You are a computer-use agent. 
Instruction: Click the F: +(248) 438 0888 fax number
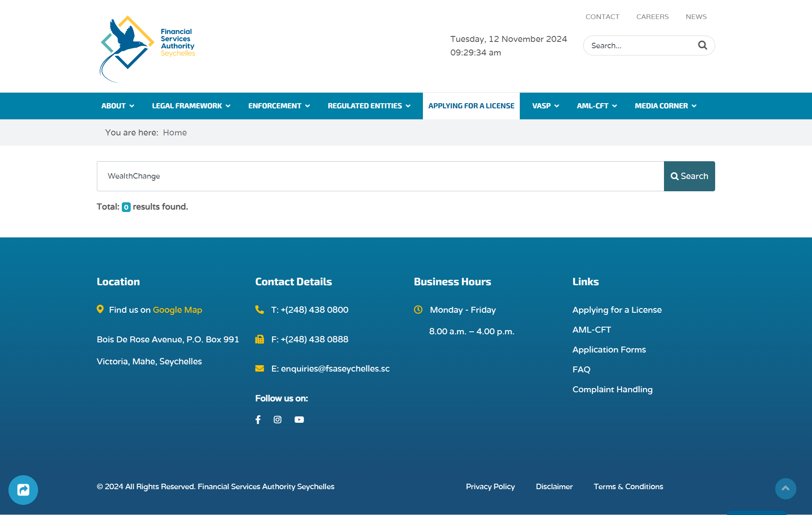310,339
